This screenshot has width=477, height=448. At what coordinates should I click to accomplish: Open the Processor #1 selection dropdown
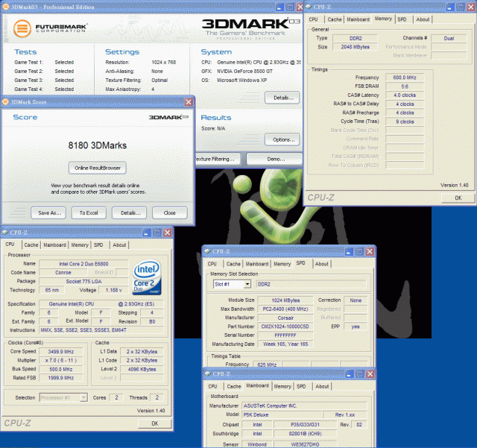tap(83, 397)
